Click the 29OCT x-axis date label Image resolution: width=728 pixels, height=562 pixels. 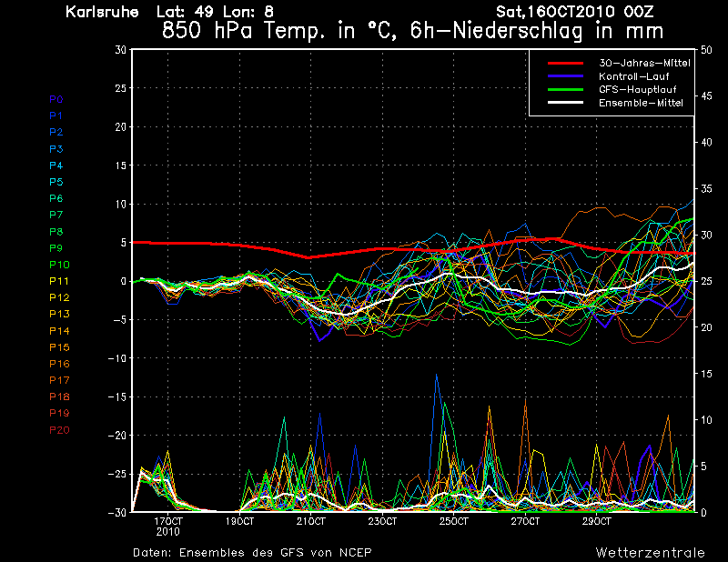coord(597,522)
